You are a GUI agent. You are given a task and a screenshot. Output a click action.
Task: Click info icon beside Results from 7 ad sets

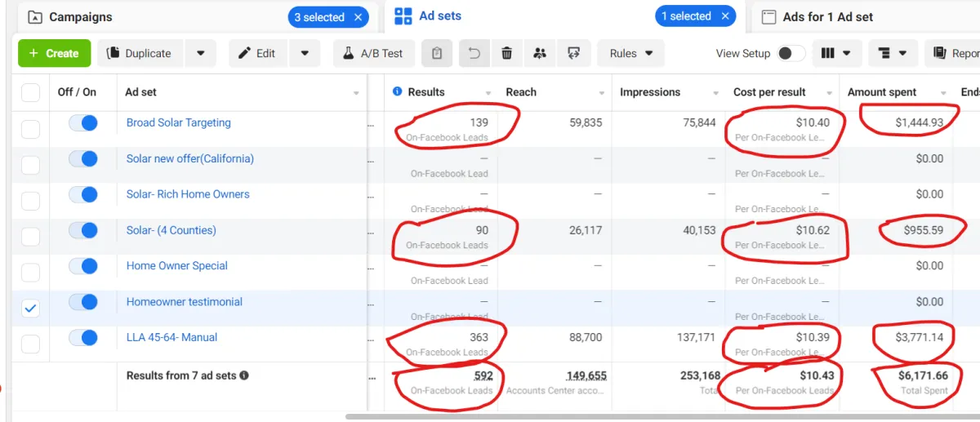coord(244,375)
